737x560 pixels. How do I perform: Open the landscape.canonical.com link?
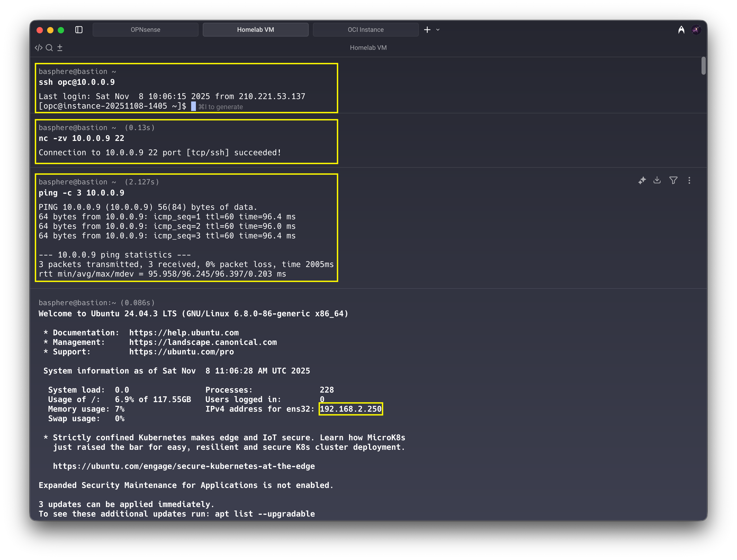(203, 342)
